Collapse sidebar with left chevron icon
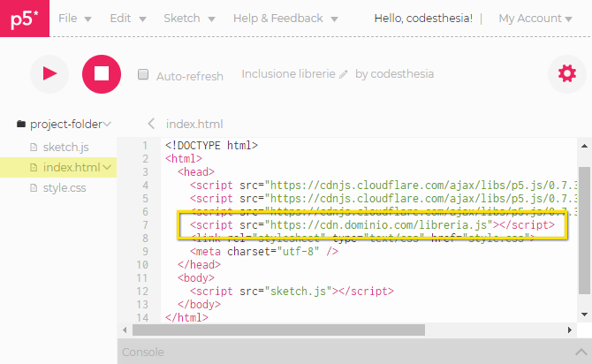Viewport: 592px width, 364px height. 151,124
